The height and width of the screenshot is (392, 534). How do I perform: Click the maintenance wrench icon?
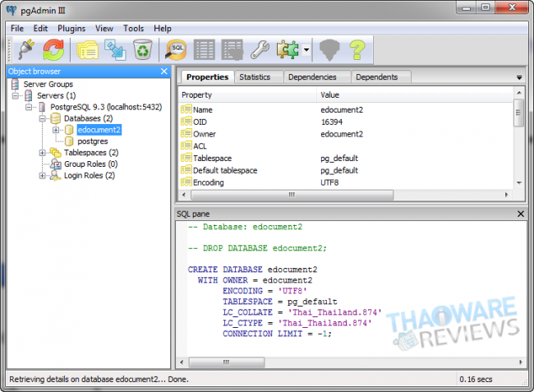tap(260, 50)
